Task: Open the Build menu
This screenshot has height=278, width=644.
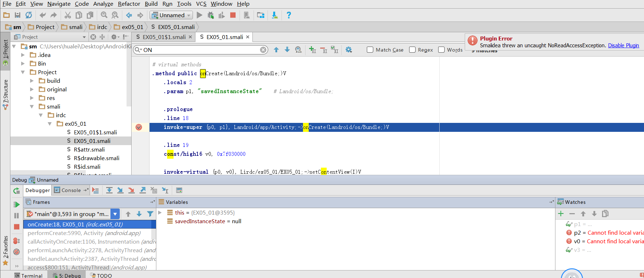Action: tap(151, 4)
